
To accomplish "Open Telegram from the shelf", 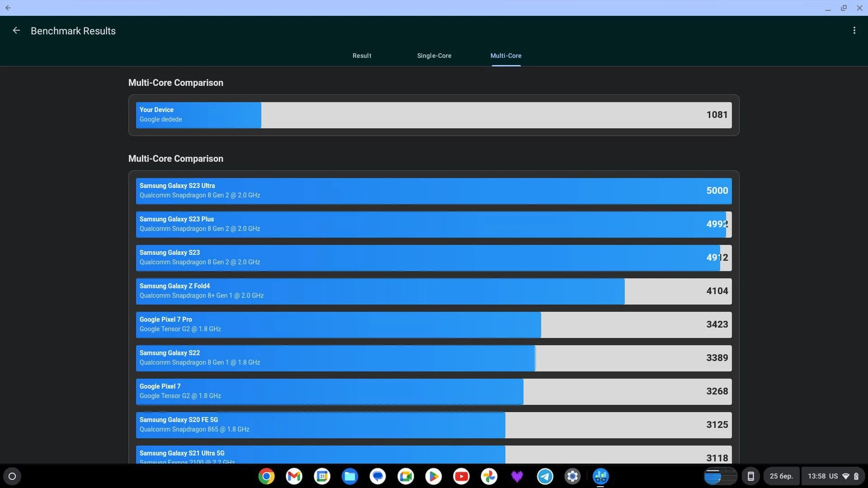I will pos(545,476).
